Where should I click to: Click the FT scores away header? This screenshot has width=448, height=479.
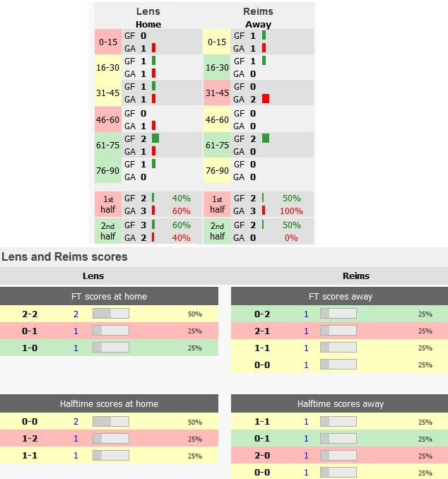(340, 296)
